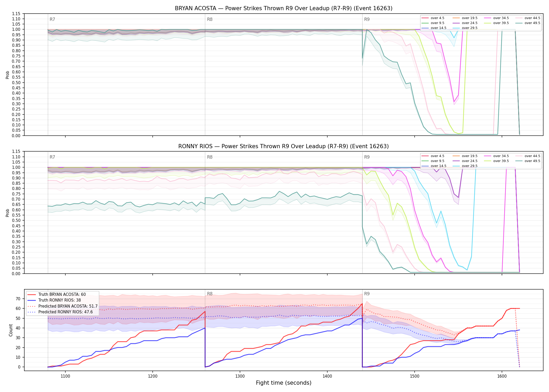Viewport: 549px width, 392px height.
Task: Click the 40 tick on the Count axis
Action: tap(18, 328)
